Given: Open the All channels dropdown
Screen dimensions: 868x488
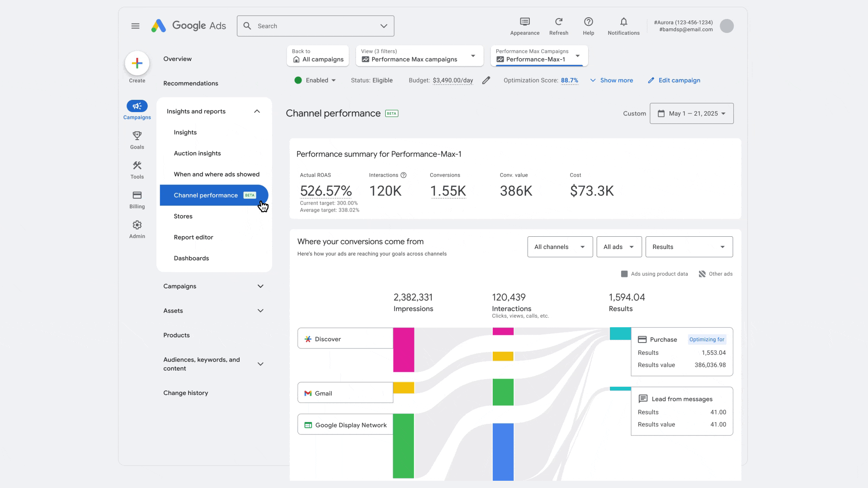Looking at the screenshot, I should coord(560,247).
